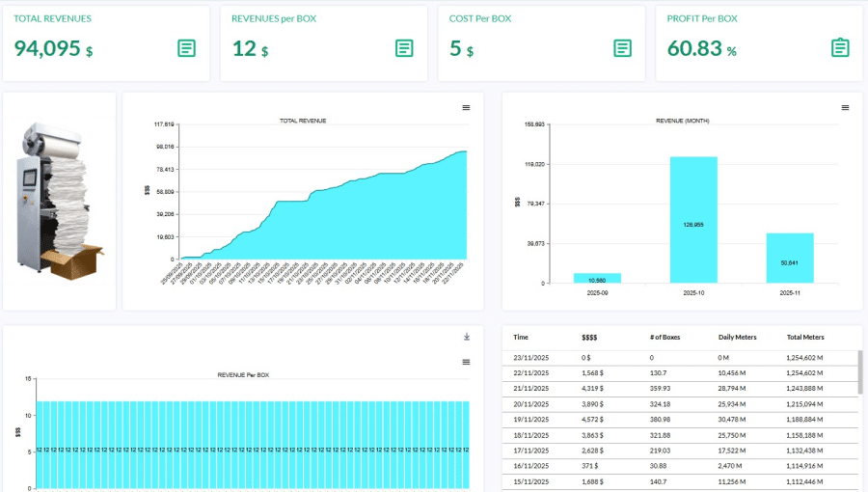Select the 2025-11 monthly revenue bar
868x492 pixels.
pyautogui.click(x=790, y=258)
